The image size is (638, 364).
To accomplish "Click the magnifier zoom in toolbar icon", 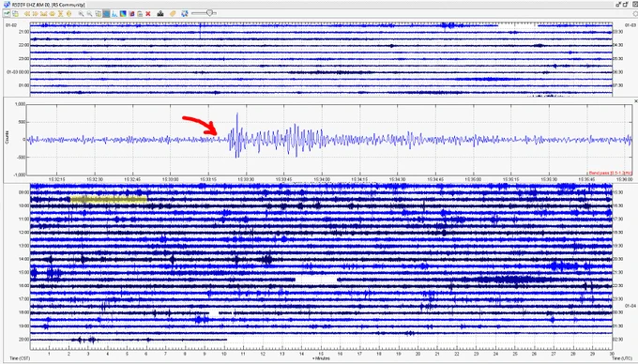I will click(81, 13).
